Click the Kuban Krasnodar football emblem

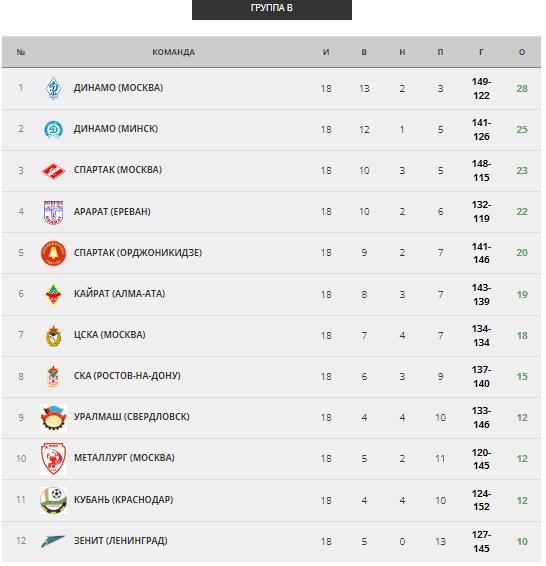coord(53,500)
